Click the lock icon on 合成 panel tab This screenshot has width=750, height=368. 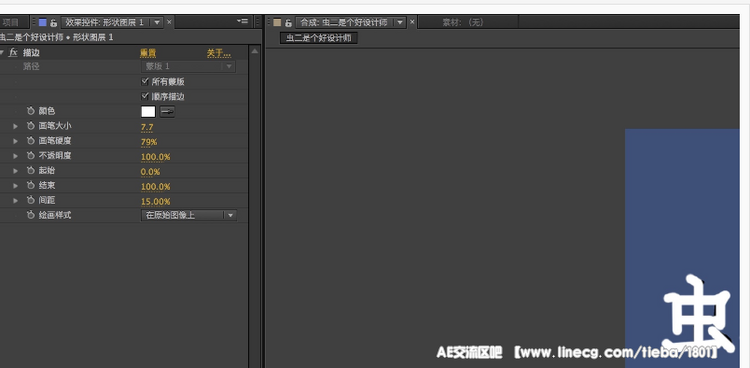tap(288, 22)
